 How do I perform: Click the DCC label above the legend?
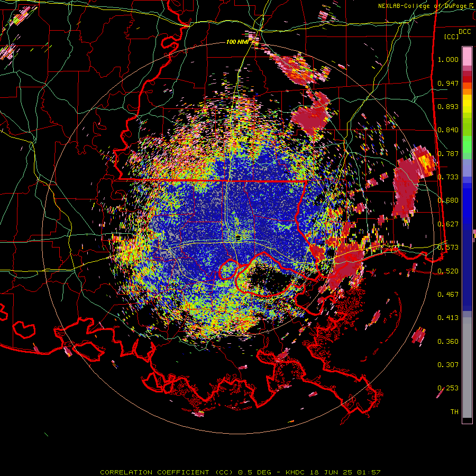click(x=465, y=32)
